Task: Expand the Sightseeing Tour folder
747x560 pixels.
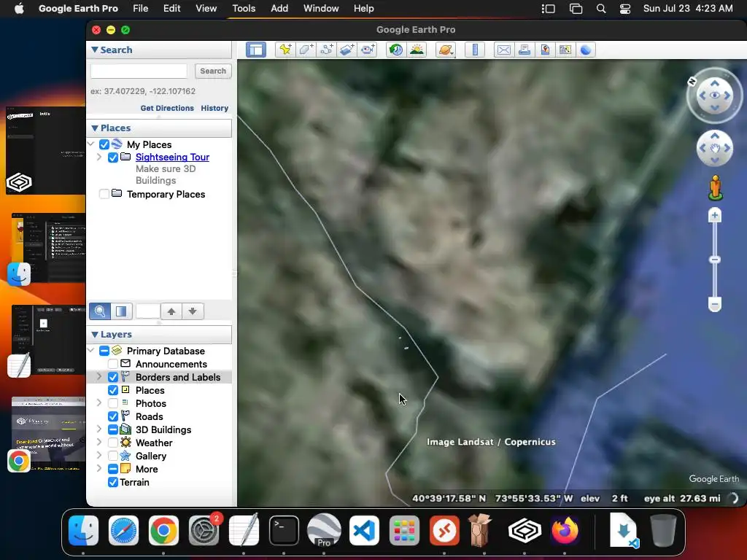Action: coord(99,157)
